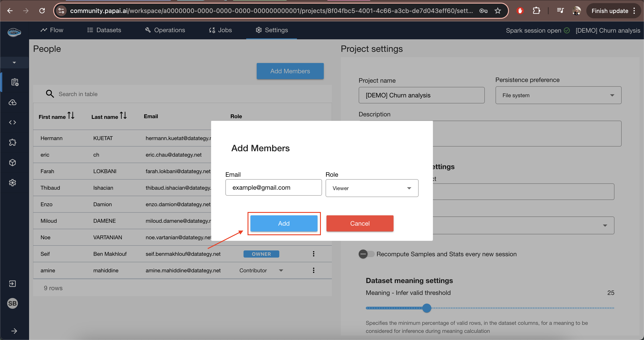Click the cloud upload sidebar icon
This screenshot has width=644, height=340.
[13, 103]
